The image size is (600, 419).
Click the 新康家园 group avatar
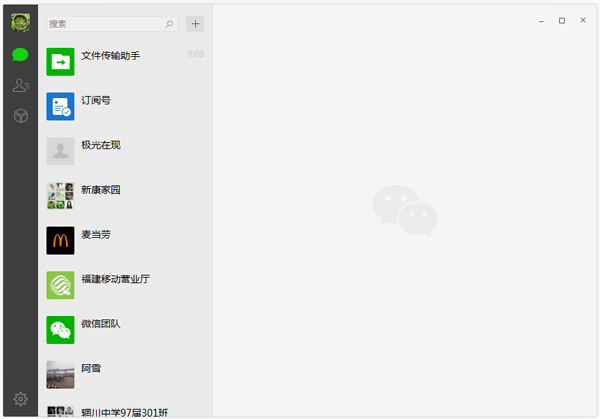click(60, 196)
